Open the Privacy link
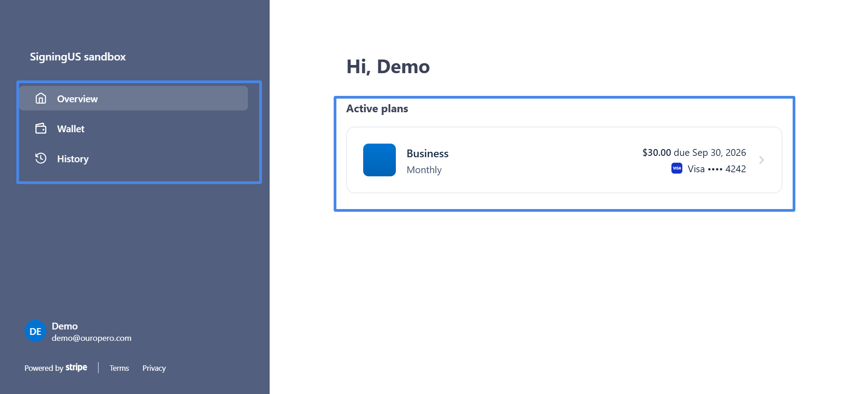The image size is (868, 394). click(x=154, y=368)
